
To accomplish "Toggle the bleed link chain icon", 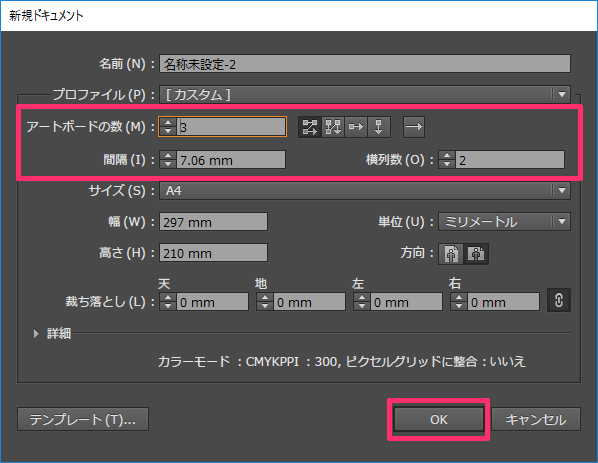I will (559, 300).
